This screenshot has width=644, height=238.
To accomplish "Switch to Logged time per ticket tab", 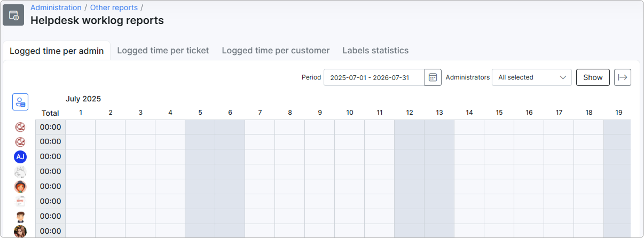I will coord(163,50).
